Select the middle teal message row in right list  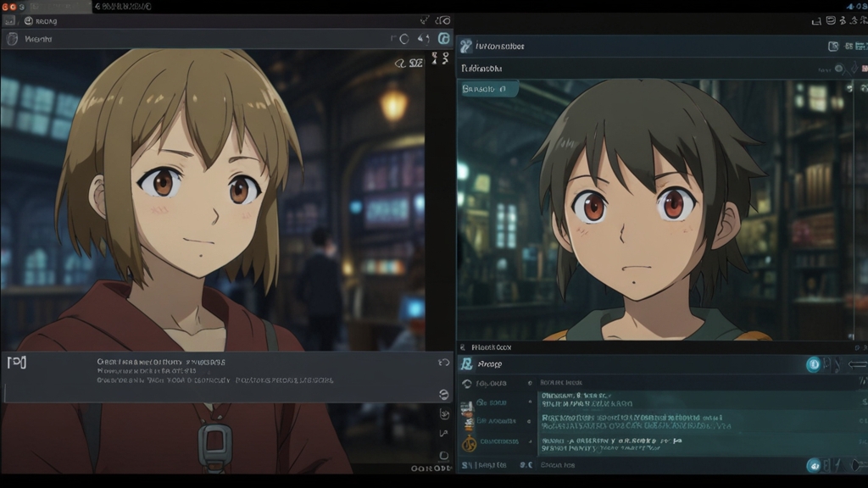click(x=702, y=422)
